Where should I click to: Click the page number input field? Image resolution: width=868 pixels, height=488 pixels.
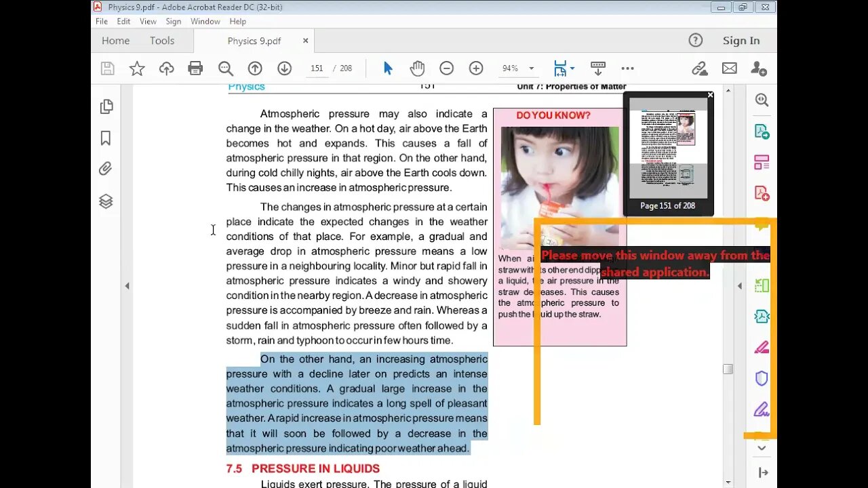click(317, 68)
